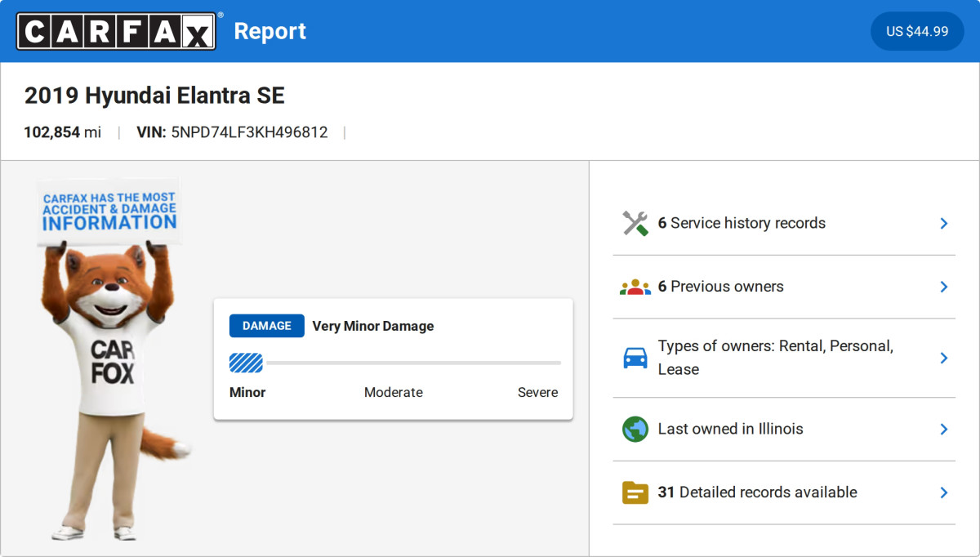
Task: Click the blue DAMAGE badge
Action: pos(266,326)
